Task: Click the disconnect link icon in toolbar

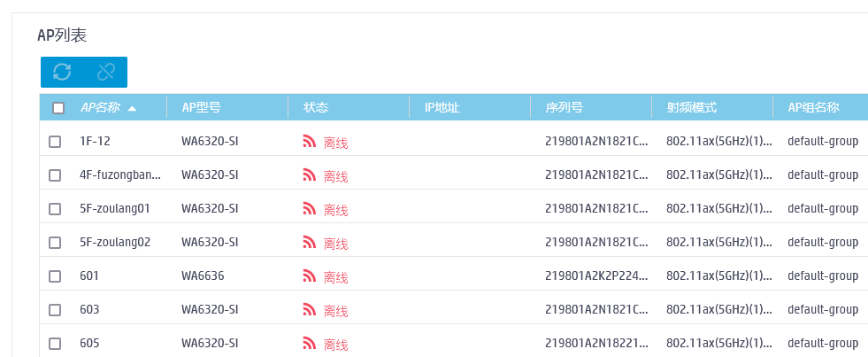Action: click(106, 73)
